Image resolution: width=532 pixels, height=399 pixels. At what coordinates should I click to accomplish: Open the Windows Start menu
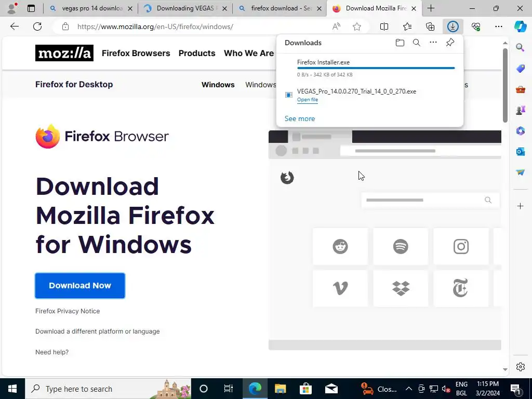pyautogui.click(x=12, y=389)
